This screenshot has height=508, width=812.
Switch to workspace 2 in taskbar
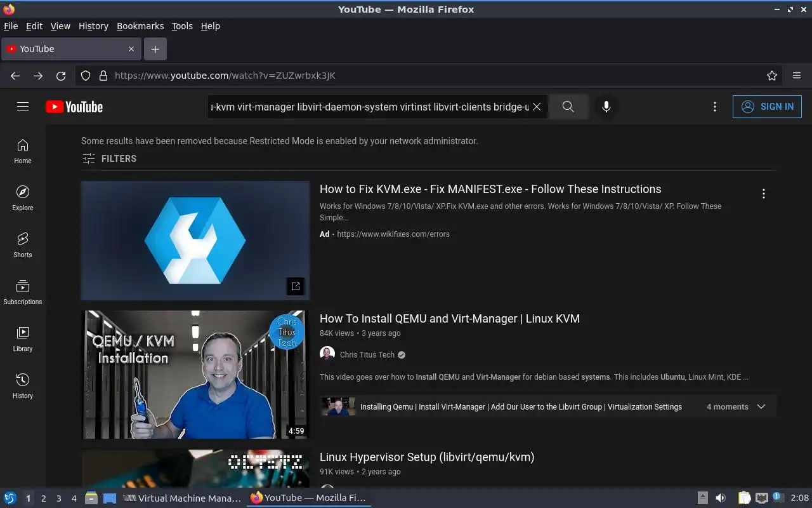pos(43,498)
